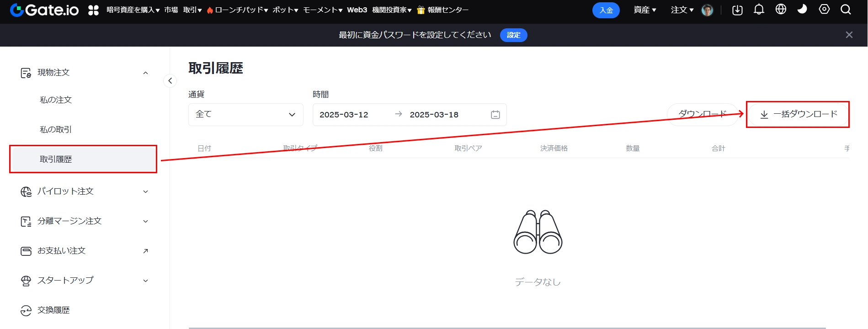Viewport: 868px width, 329px height.
Task: Open the 通貨 全て dropdown
Action: click(x=246, y=115)
